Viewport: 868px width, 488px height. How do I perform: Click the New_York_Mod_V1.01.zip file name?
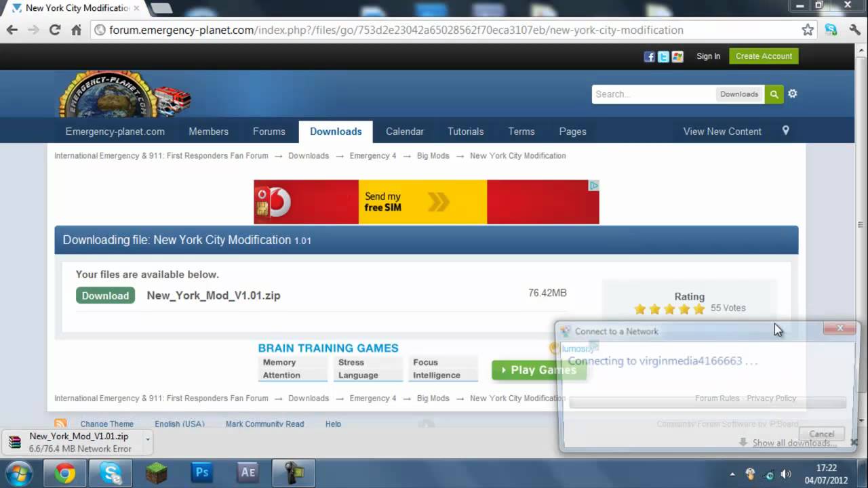(x=214, y=296)
